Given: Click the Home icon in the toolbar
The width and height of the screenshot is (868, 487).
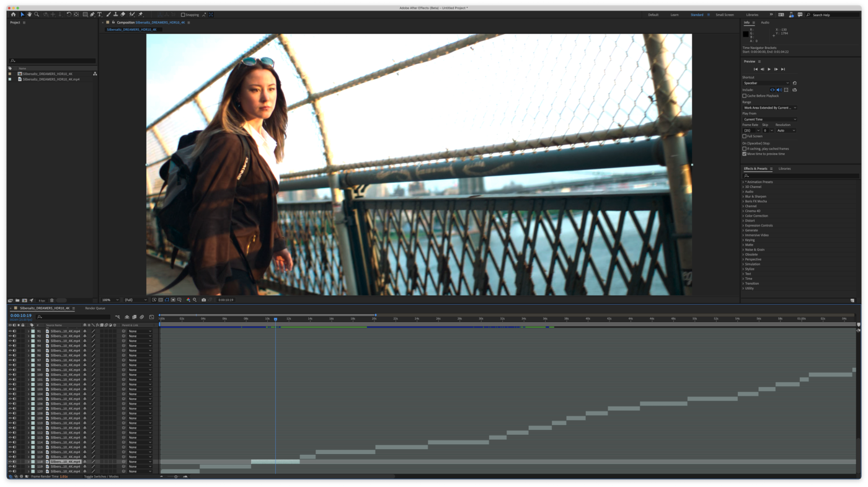Looking at the screenshot, I should (12, 13).
